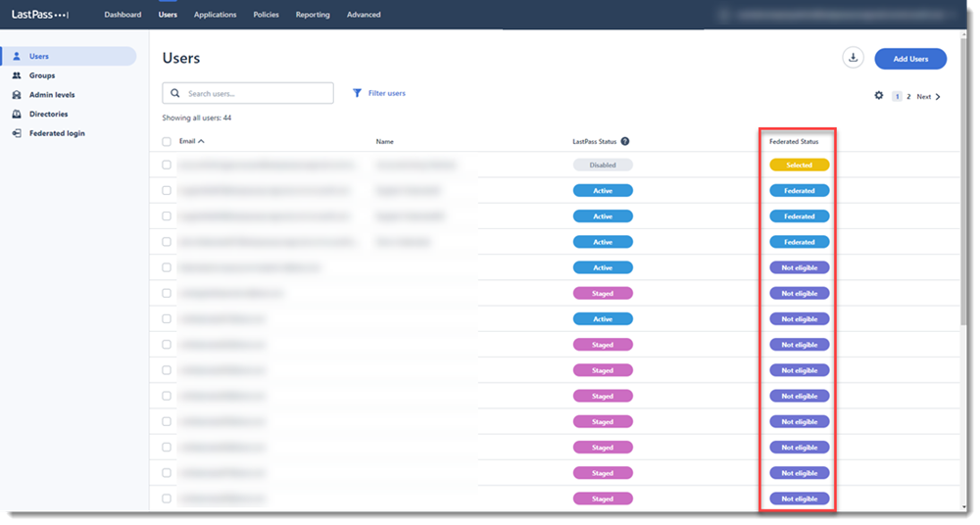The image size is (980, 525).
Task: Check the box for the Disabled user row
Action: (x=167, y=165)
